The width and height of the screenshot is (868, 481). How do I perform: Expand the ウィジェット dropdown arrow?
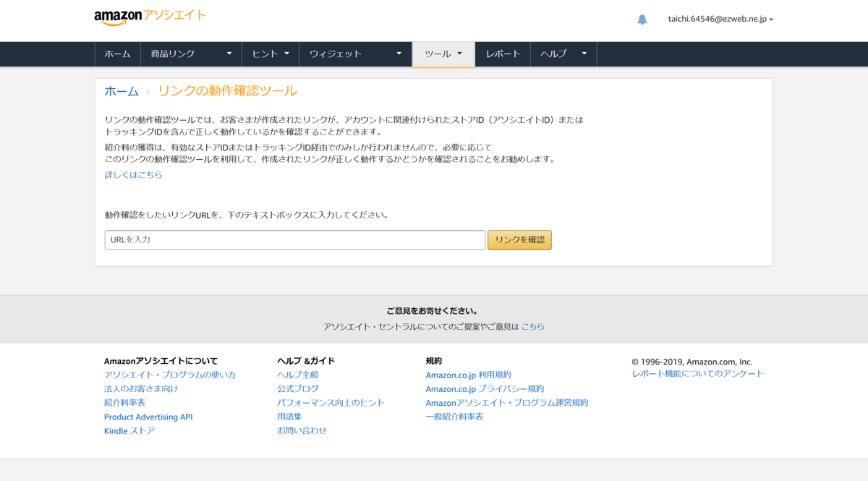(399, 54)
